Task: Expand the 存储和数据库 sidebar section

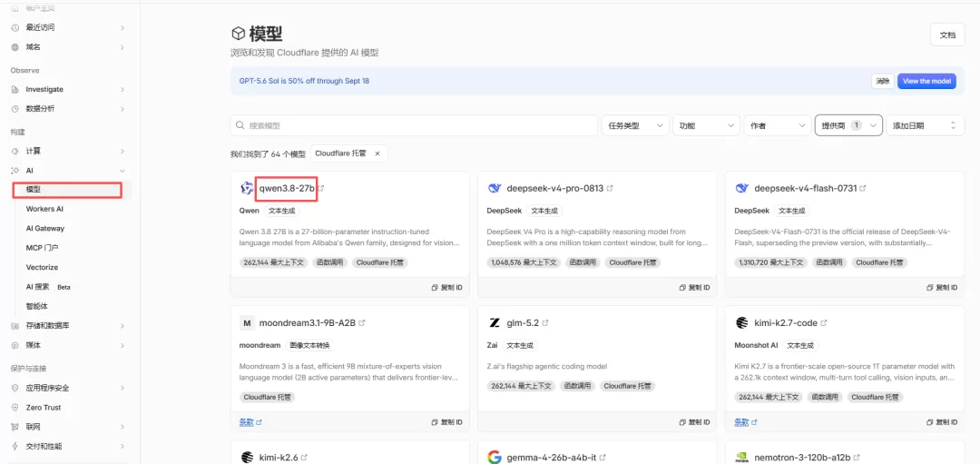Action: 122,326
